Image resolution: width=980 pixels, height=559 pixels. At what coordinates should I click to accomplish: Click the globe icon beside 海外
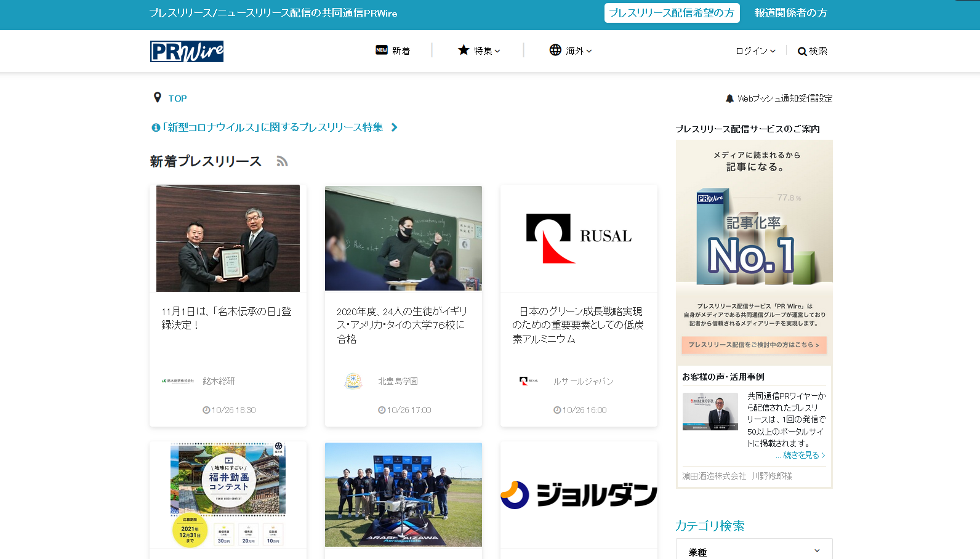point(555,50)
